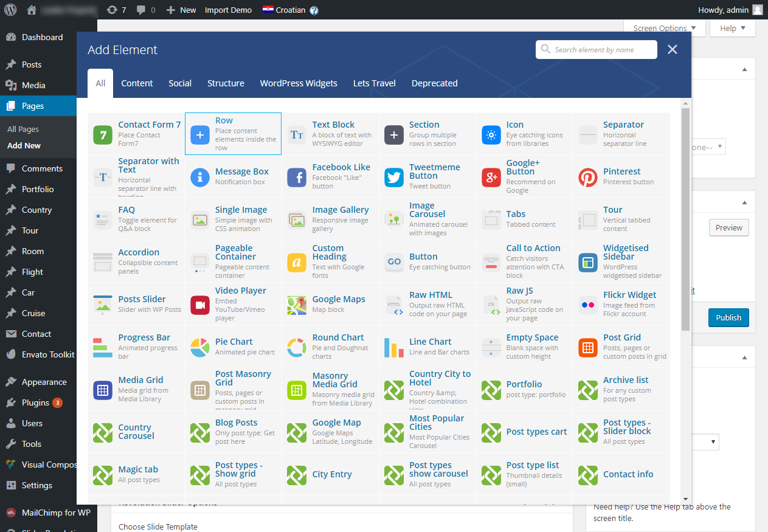Click the blue Publish button
This screenshot has width=768, height=532.
pos(728,317)
